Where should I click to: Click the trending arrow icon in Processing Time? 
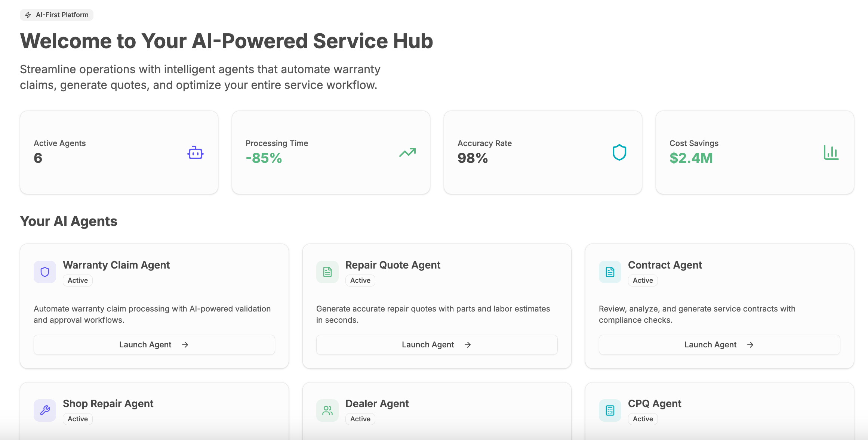407,152
